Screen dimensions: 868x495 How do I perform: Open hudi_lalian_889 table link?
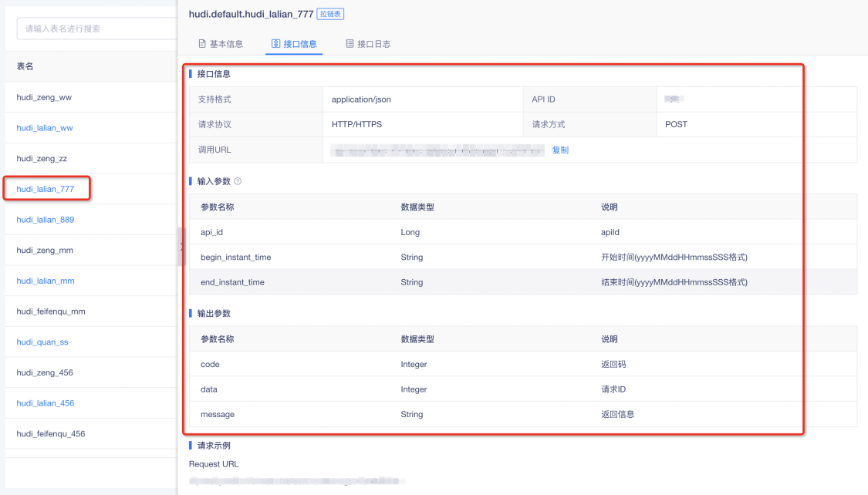point(46,220)
